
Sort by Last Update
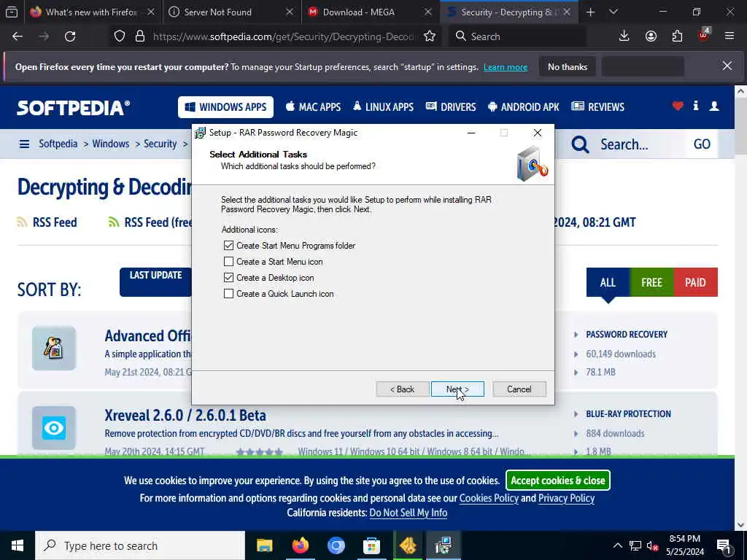[x=156, y=282]
